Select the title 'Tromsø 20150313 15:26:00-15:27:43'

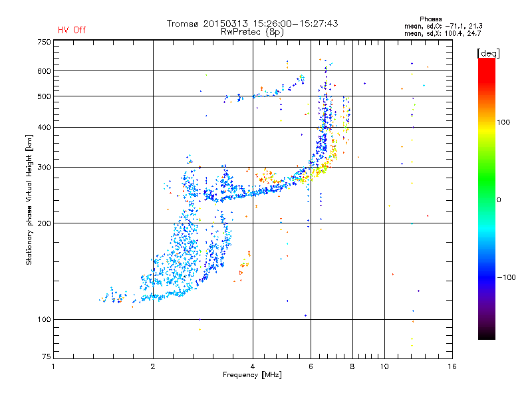pos(252,23)
